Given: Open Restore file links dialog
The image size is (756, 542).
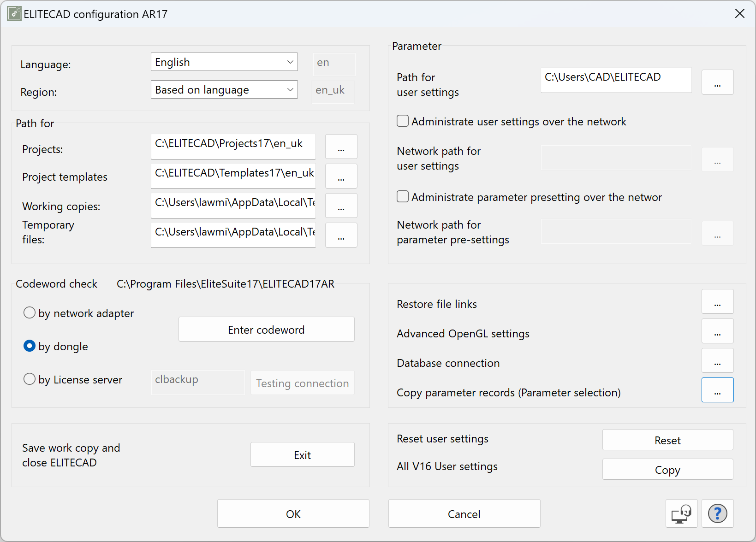Looking at the screenshot, I should pyautogui.click(x=717, y=301).
